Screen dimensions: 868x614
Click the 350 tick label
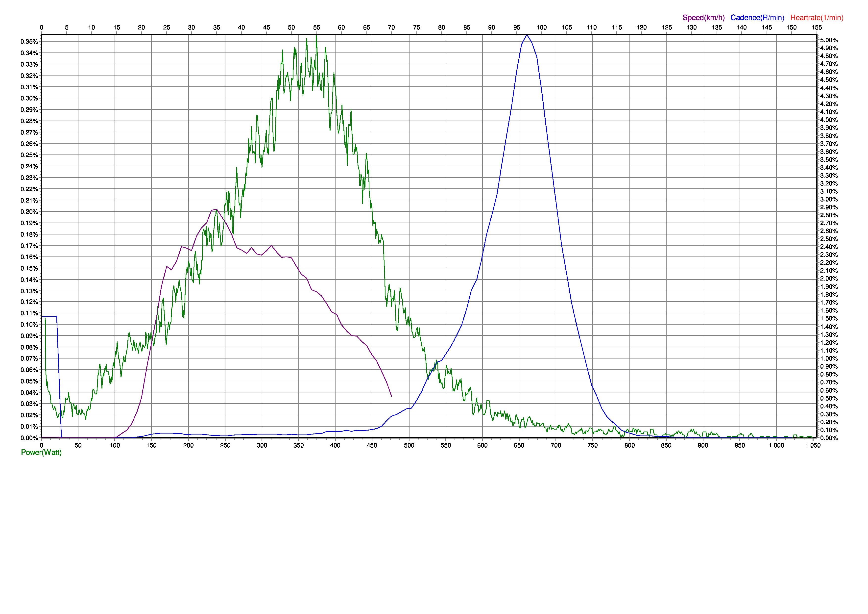coord(299,446)
